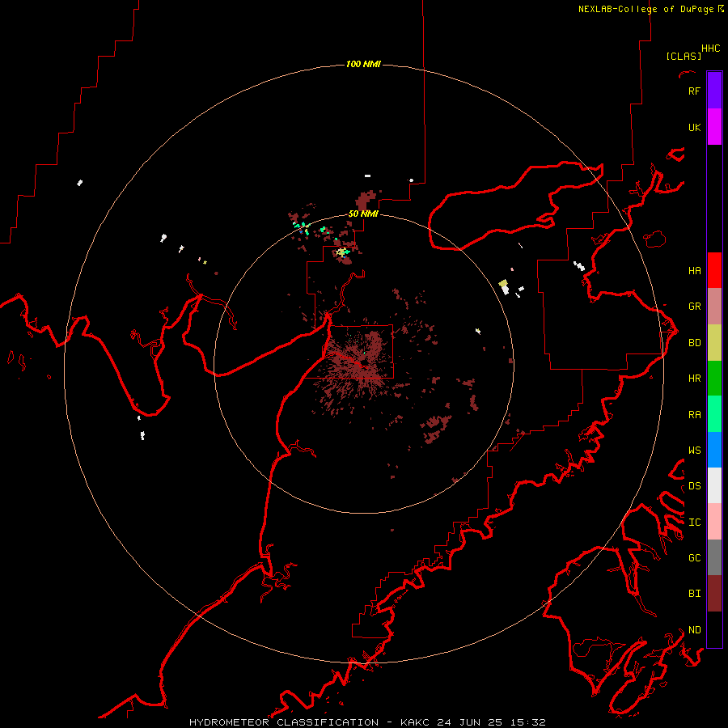The height and width of the screenshot is (728, 728).
Task: Click the 'RA' legend label
Action: coord(694,414)
